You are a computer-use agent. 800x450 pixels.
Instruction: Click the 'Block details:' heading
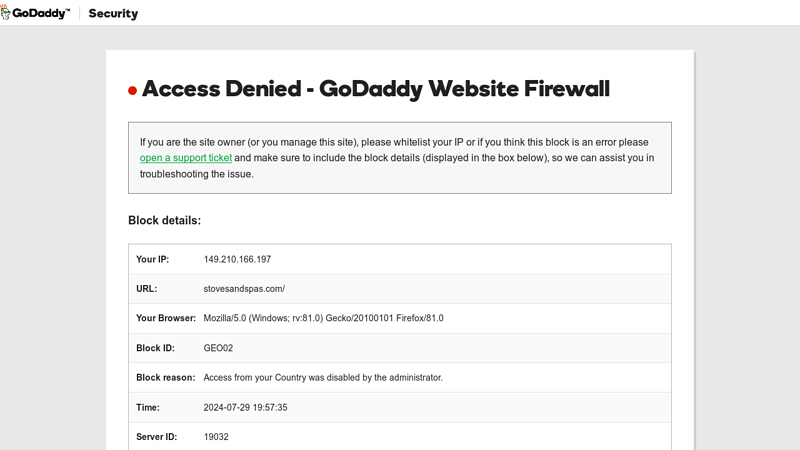164,220
